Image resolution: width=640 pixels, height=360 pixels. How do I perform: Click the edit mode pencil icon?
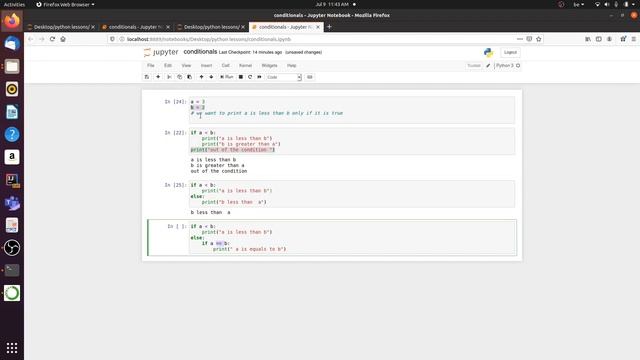[x=488, y=65]
